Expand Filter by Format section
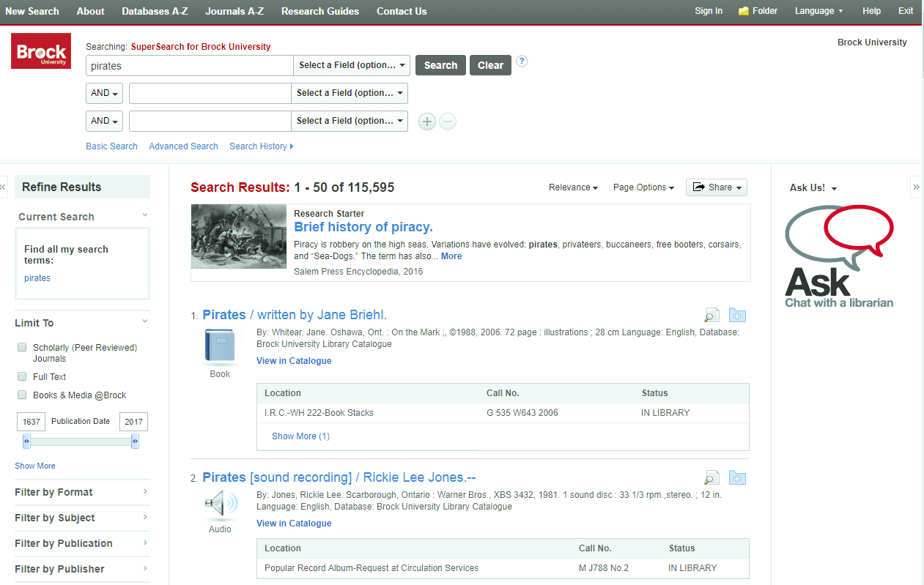The height and width of the screenshot is (585, 924). [82, 492]
